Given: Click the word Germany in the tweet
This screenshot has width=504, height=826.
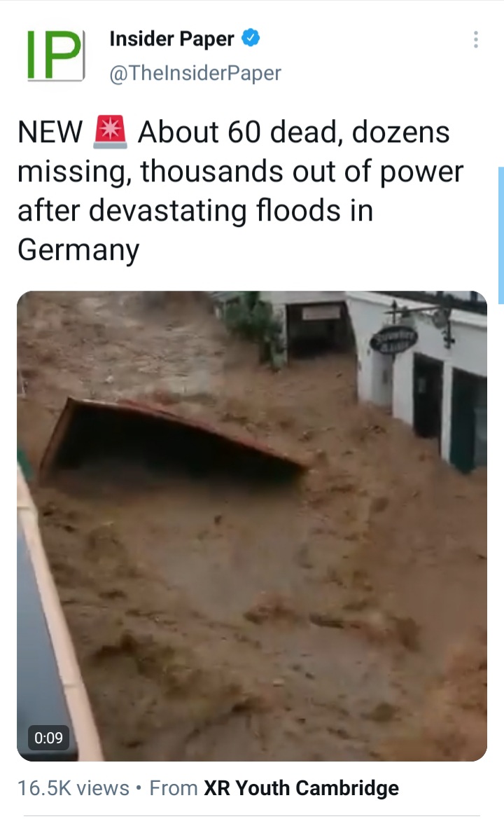Looking at the screenshot, I should (78, 249).
